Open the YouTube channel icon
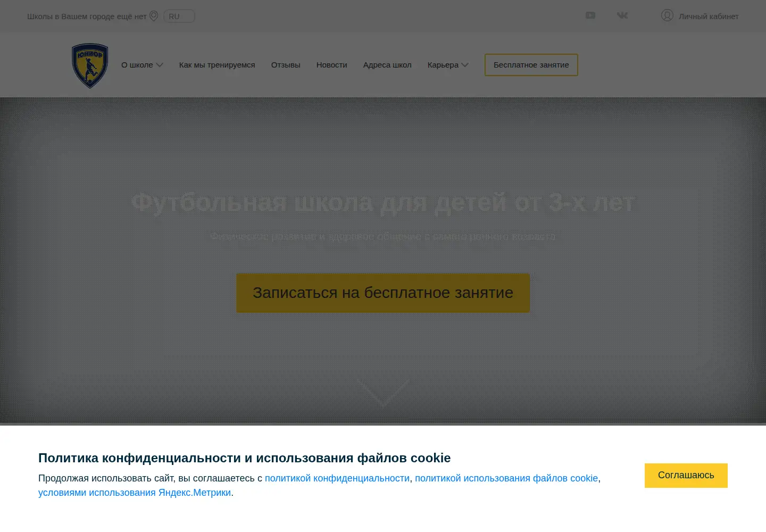 [590, 15]
